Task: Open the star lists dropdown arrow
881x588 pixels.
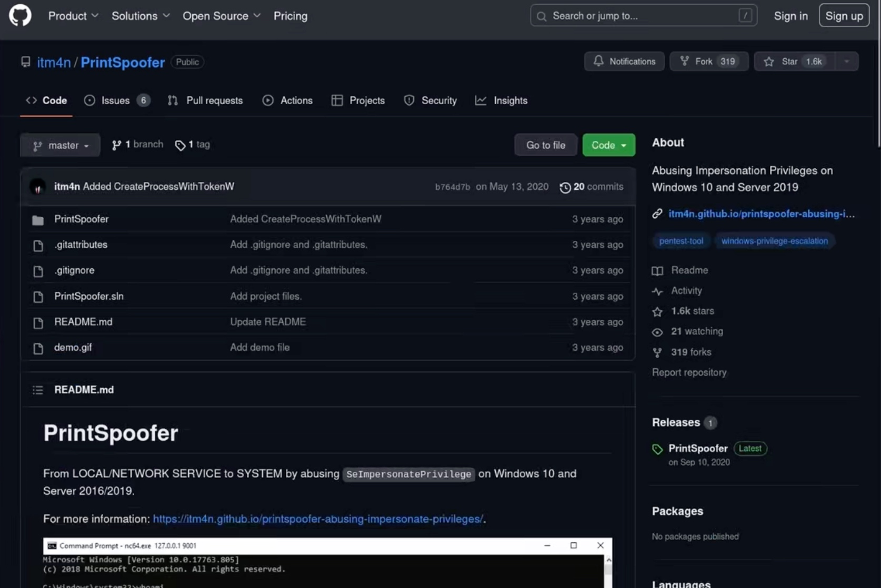Action: (847, 62)
